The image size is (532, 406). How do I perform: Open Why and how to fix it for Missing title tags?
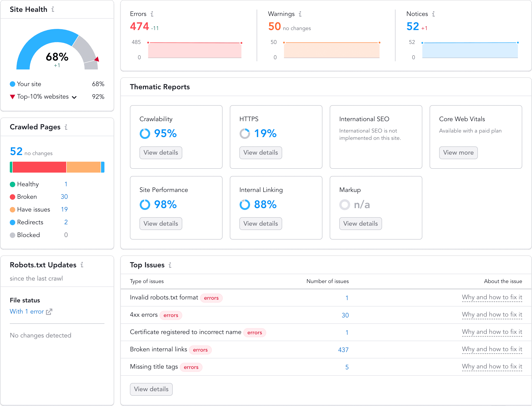pos(492,367)
